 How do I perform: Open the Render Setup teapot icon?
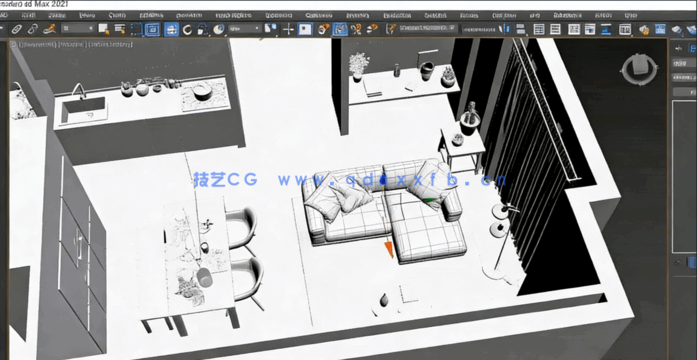pyautogui.click(x=644, y=29)
